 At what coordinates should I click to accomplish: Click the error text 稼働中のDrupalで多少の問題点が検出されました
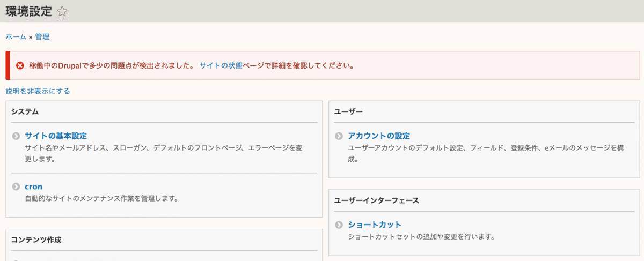(x=111, y=66)
